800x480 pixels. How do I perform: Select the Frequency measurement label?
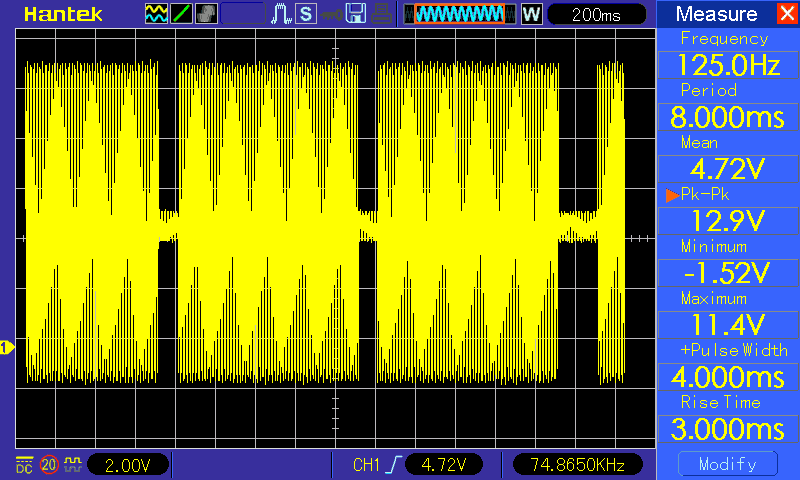[x=724, y=39]
